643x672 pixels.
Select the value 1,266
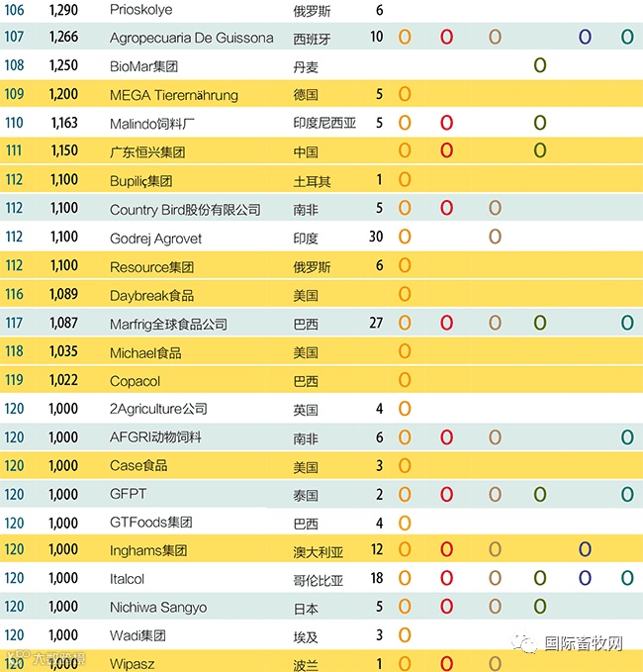[x=64, y=37]
